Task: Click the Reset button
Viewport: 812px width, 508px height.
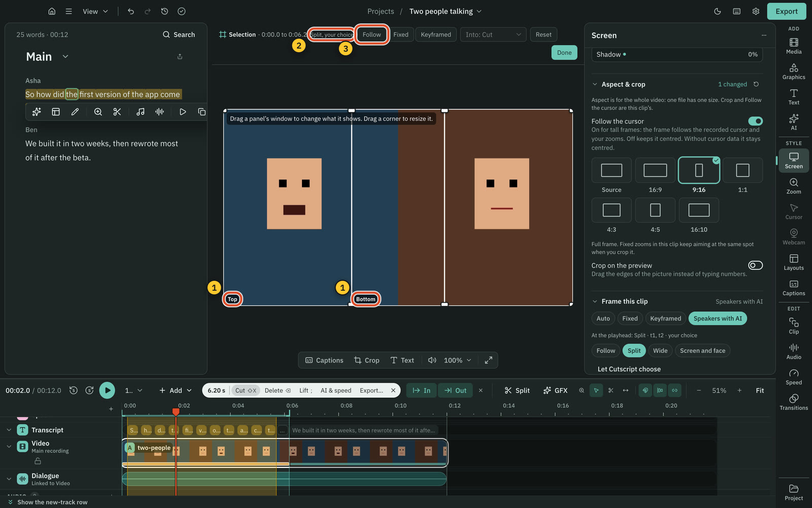Action: click(x=544, y=35)
